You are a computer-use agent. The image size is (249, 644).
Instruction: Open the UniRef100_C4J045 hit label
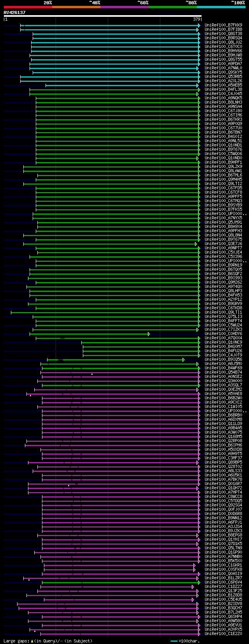tap(223, 94)
